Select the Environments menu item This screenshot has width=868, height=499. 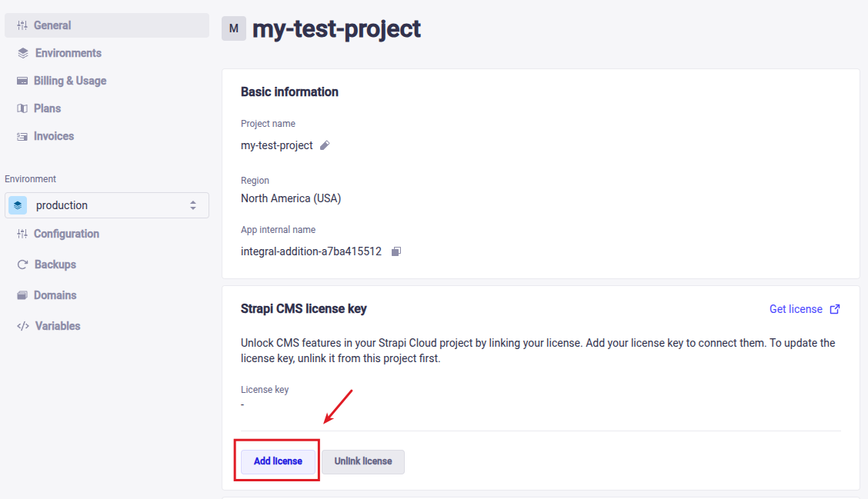(x=68, y=53)
